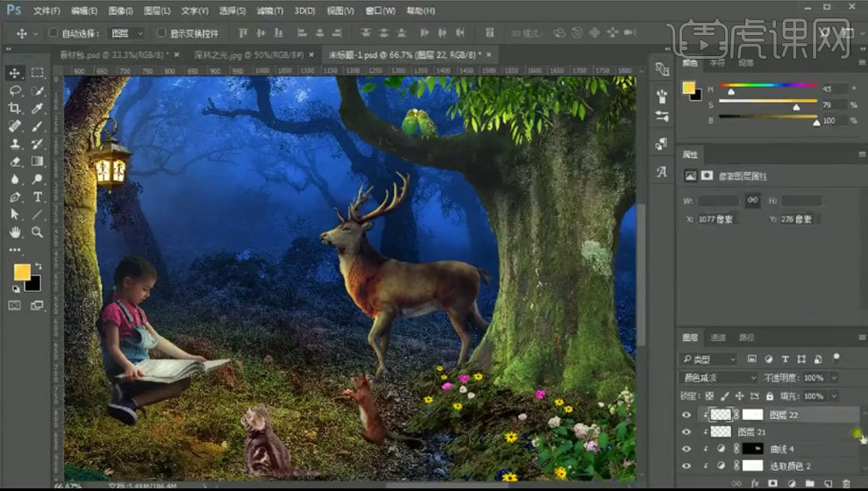Screen dimensions: 868x491
Task: Hide the 图层 21 layer
Action: [x=687, y=431]
